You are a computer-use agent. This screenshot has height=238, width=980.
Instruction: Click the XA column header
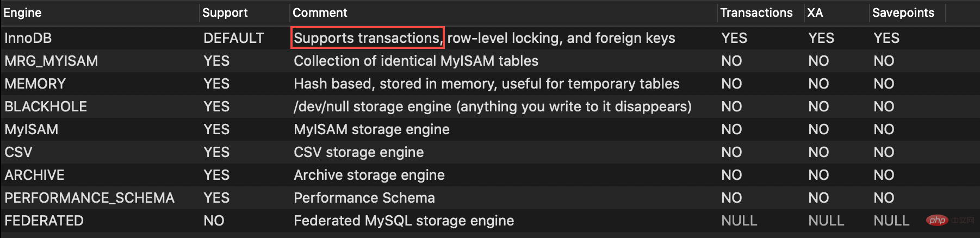[815, 12]
